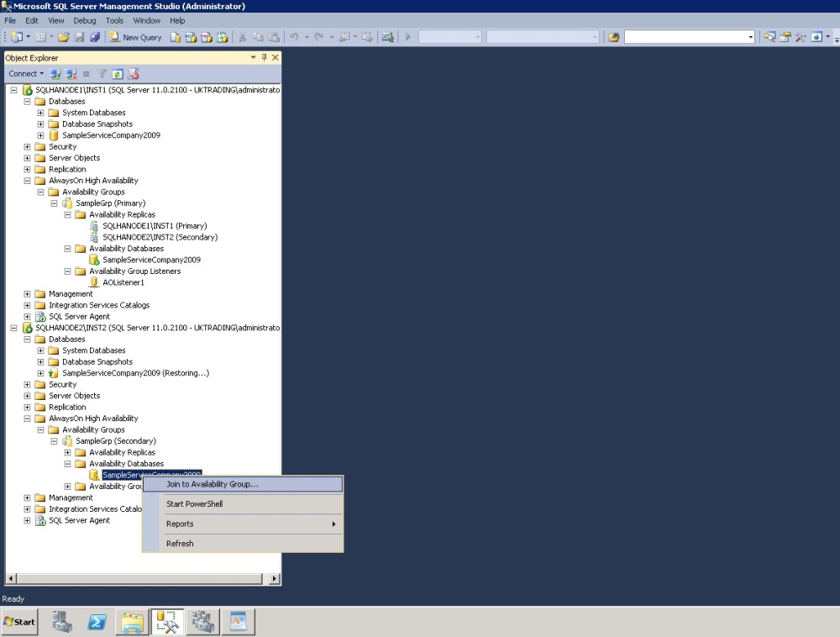Collapse Availability Group Listeners folder
The image size is (840, 637).
(x=67, y=271)
